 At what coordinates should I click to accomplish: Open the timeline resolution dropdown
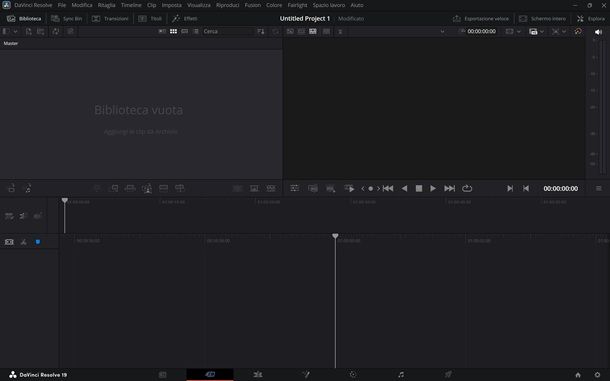(513, 32)
